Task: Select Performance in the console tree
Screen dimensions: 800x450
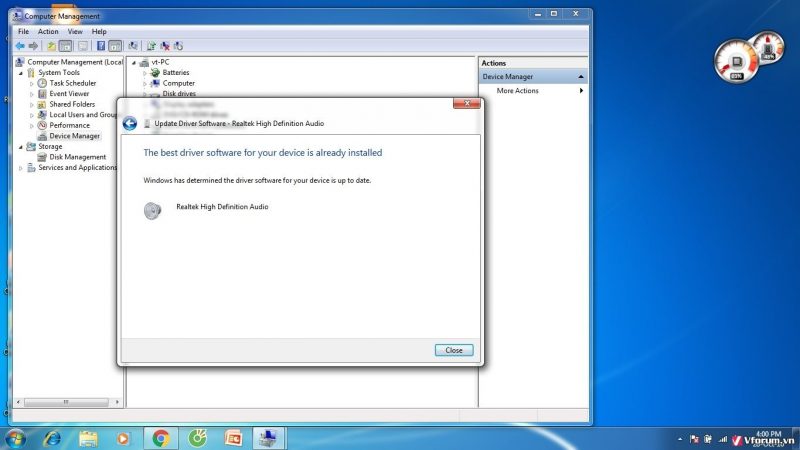Action: pos(69,126)
